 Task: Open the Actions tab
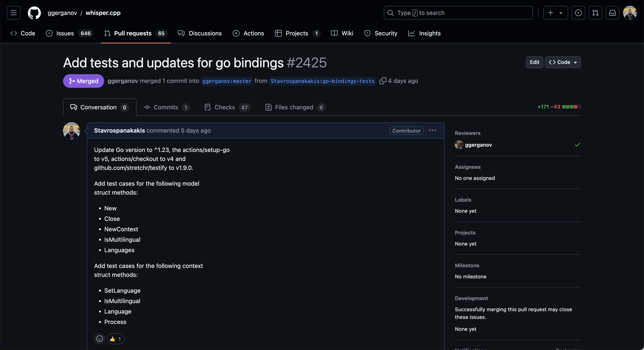249,33
